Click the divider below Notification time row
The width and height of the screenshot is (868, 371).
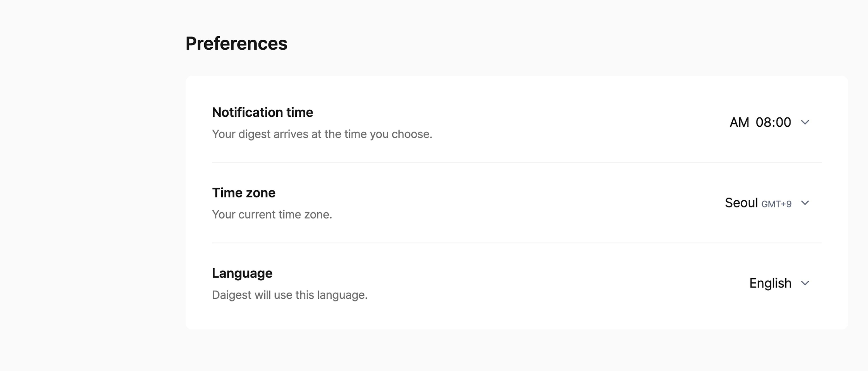click(x=516, y=162)
